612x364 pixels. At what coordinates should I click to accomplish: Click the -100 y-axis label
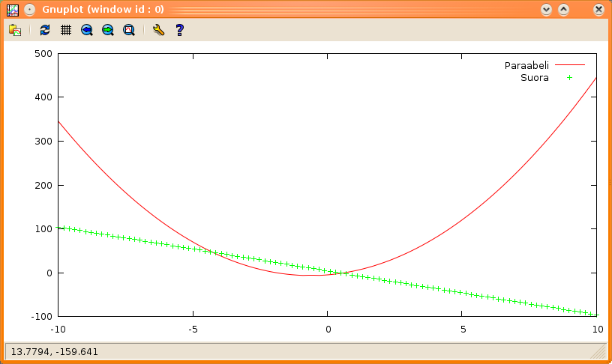click(x=42, y=317)
